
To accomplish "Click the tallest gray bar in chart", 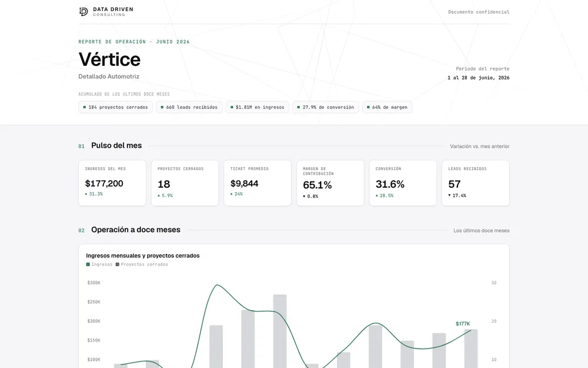I will tap(280, 331).
